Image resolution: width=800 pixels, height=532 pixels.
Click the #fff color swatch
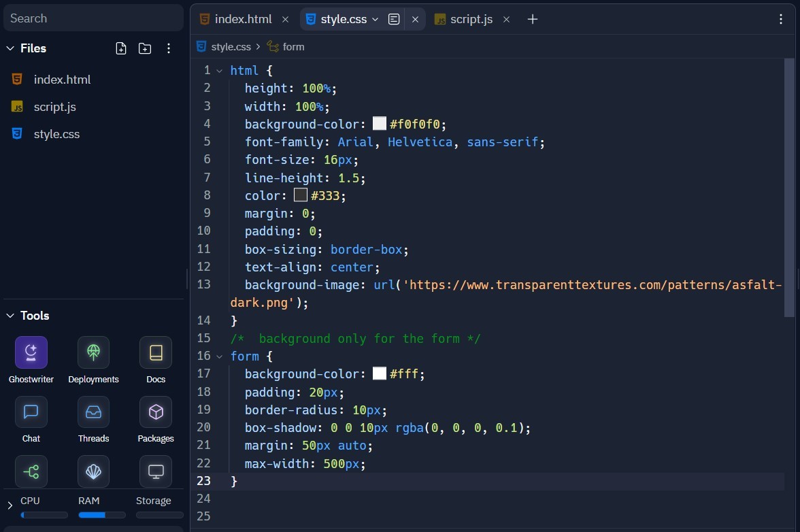click(380, 373)
